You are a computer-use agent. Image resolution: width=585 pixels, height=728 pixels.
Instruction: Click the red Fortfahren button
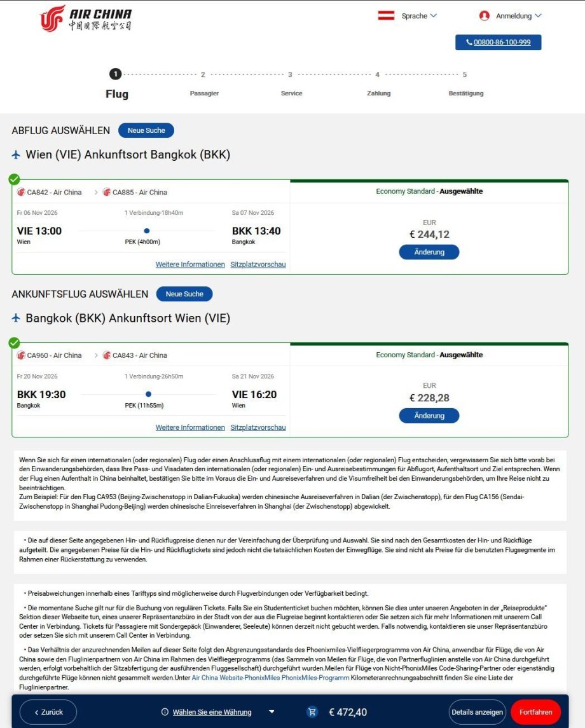535,711
